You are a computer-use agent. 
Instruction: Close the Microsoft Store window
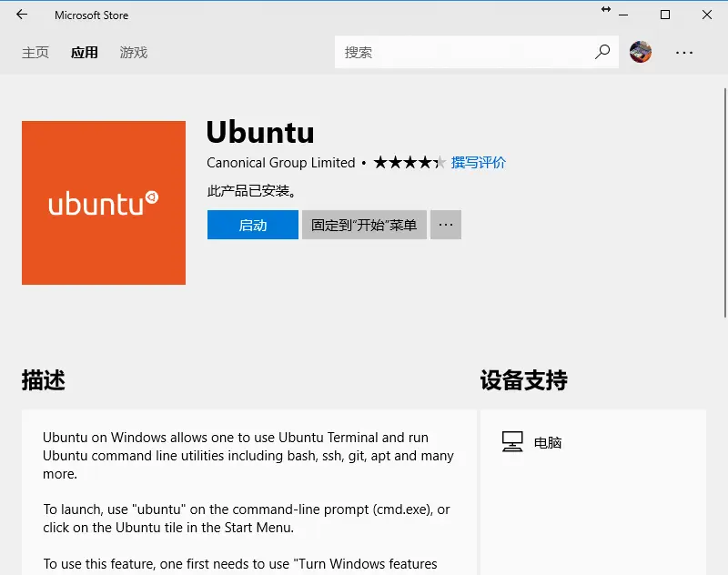(x=707, y=15)
